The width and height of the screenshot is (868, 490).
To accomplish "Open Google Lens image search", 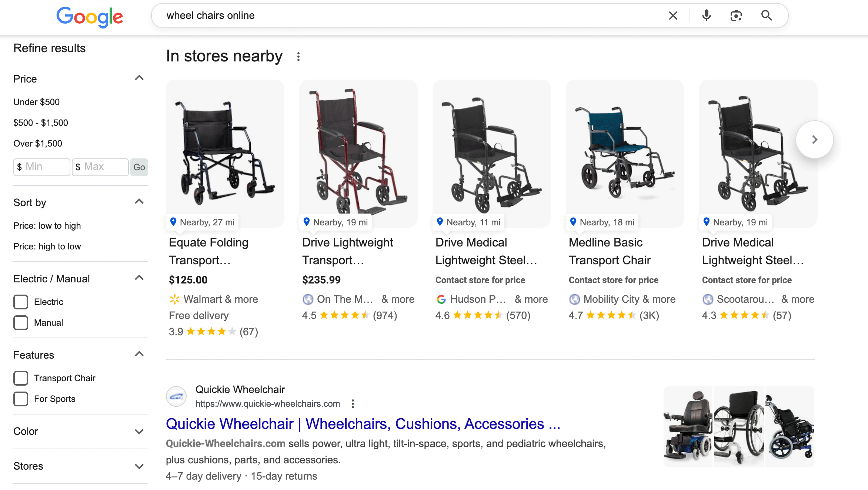I will (x=736, y=16).
